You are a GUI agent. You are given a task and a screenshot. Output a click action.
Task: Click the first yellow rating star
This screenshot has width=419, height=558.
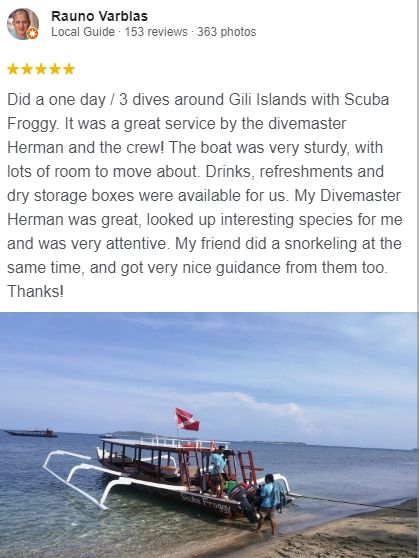tap(13, 69)
